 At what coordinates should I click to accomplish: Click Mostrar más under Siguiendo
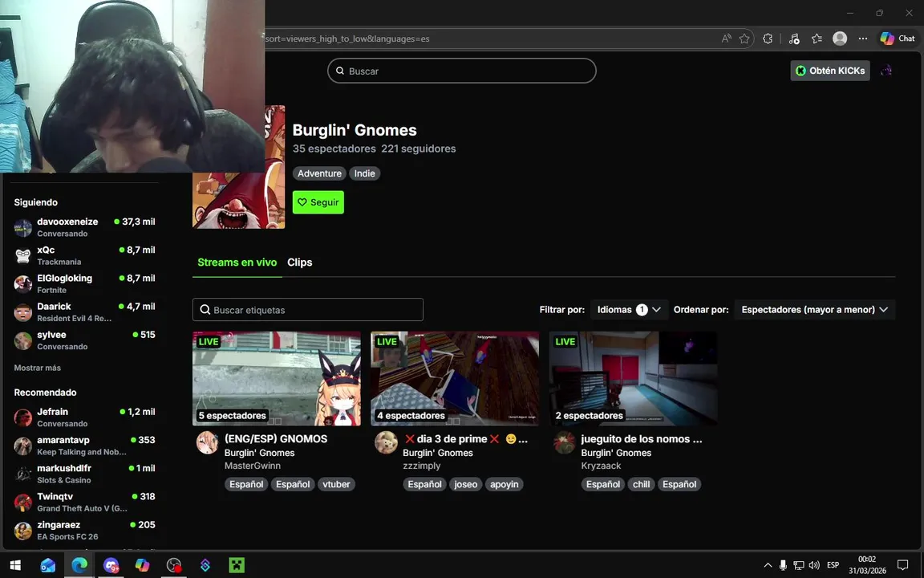coord(37,368)
